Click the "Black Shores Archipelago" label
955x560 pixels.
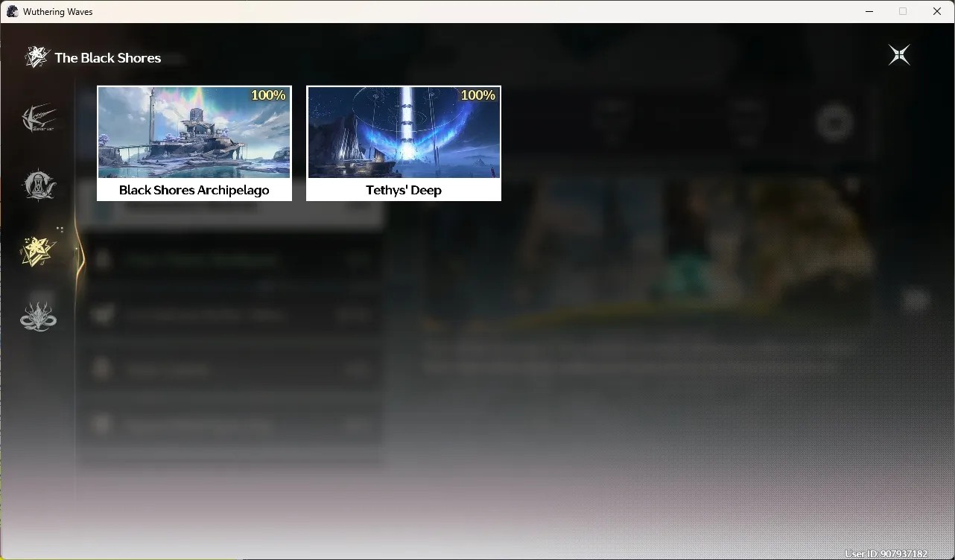pos(194,190)
